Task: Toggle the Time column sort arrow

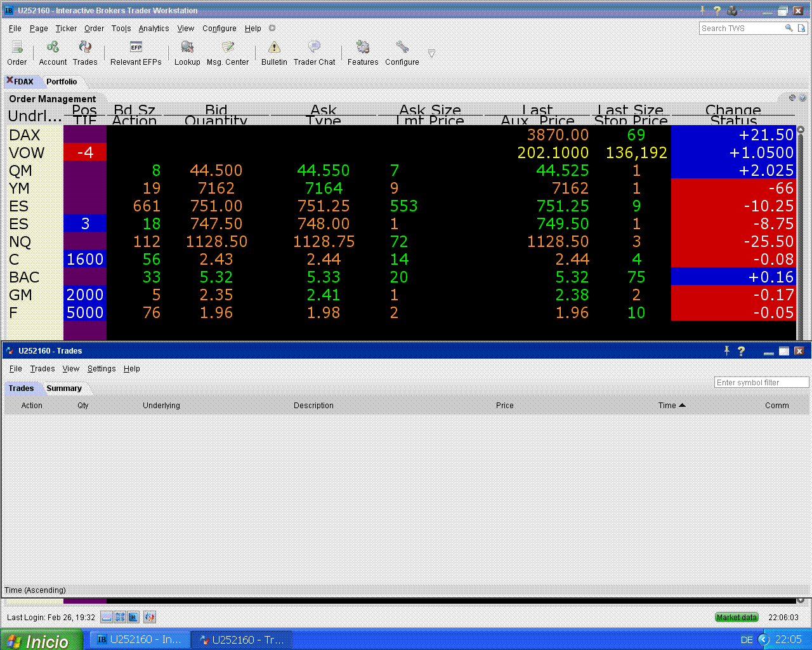Action: pyautogui.click(x=682, y=405)
